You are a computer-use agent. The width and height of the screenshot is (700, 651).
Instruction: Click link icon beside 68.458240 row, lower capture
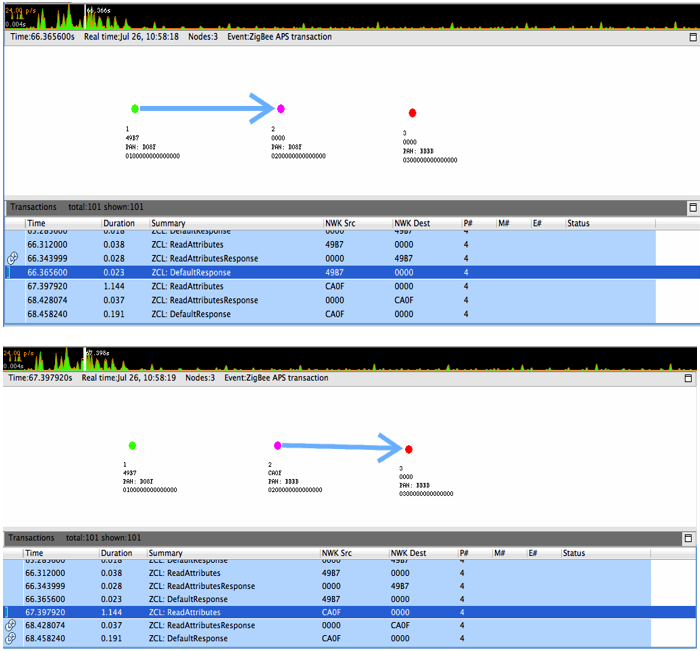click(11, 638)
